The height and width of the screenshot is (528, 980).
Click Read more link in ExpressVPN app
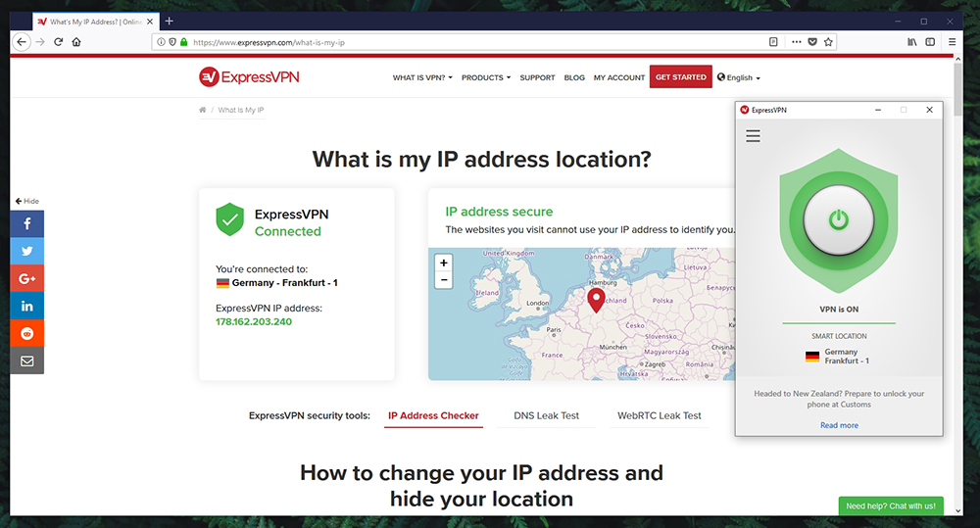840,425
